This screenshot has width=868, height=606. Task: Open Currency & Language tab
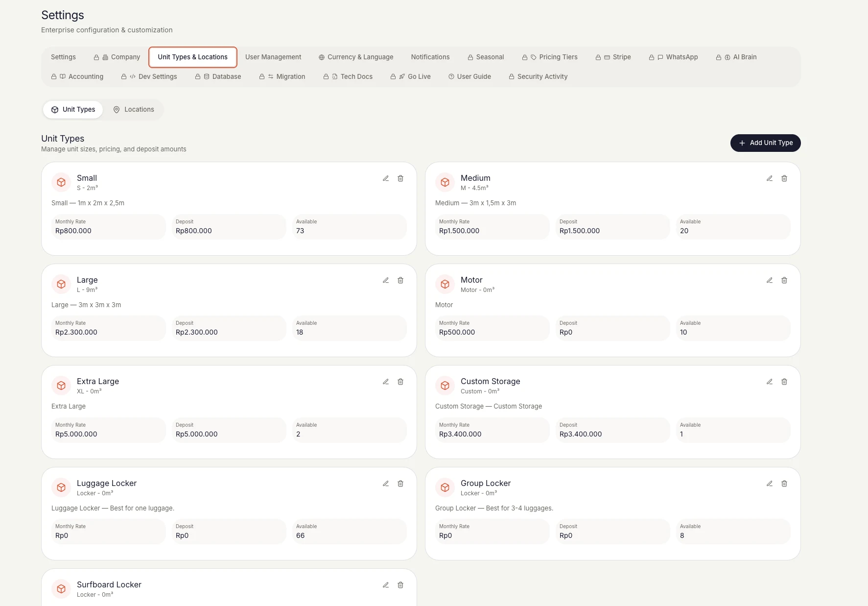pyautogui.click(x=356, y=57)
